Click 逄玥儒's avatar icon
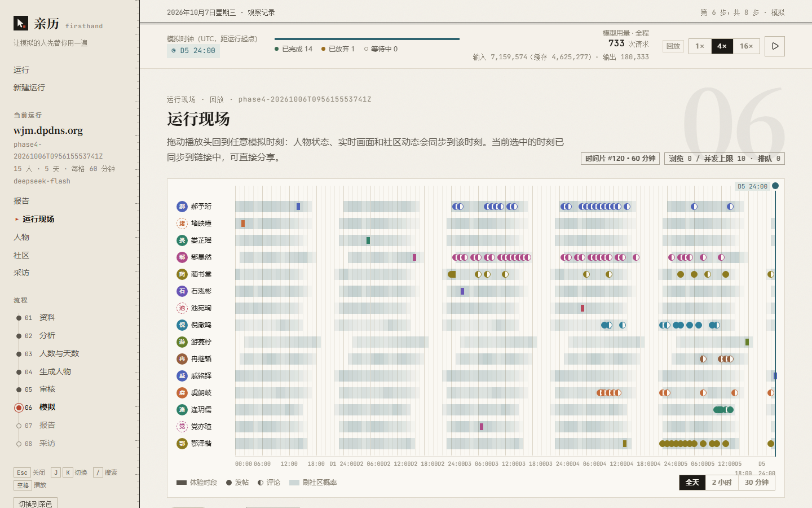Viewport: 812px width, 508px height. click(182, 410)
